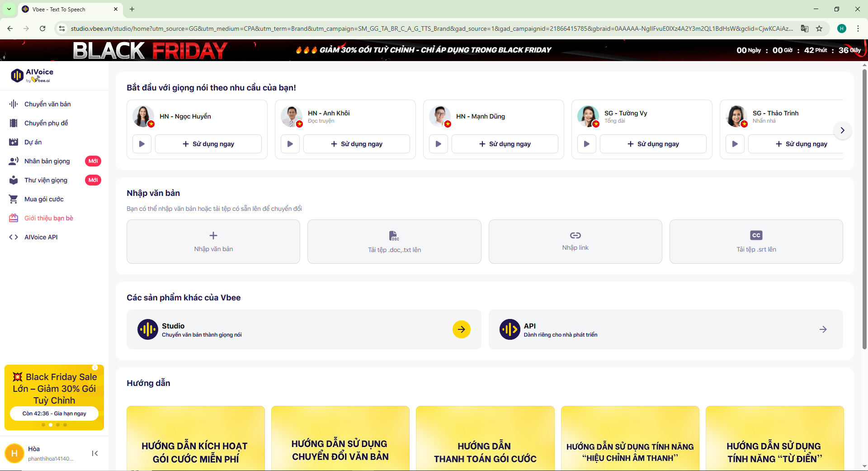Use SG - Tường Vy voice now
This screenshot has width=868, height=471.
point(653,144)
